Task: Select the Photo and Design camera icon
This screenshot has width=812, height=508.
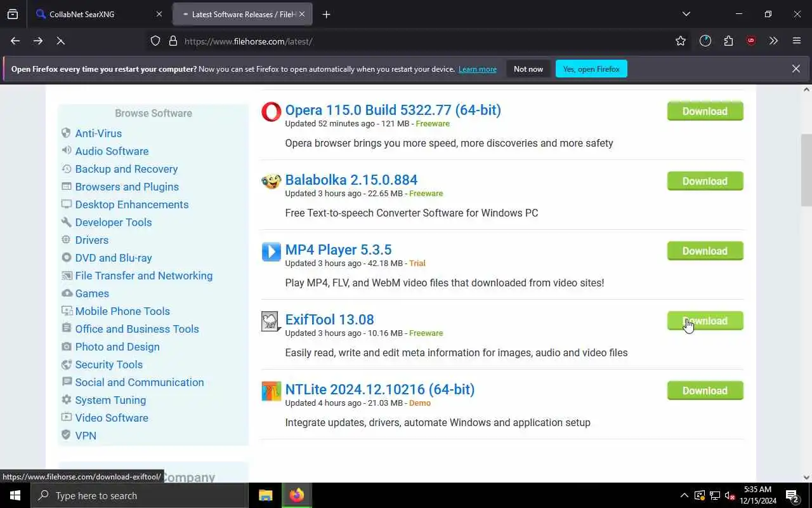Action: (x=66, y=347)
